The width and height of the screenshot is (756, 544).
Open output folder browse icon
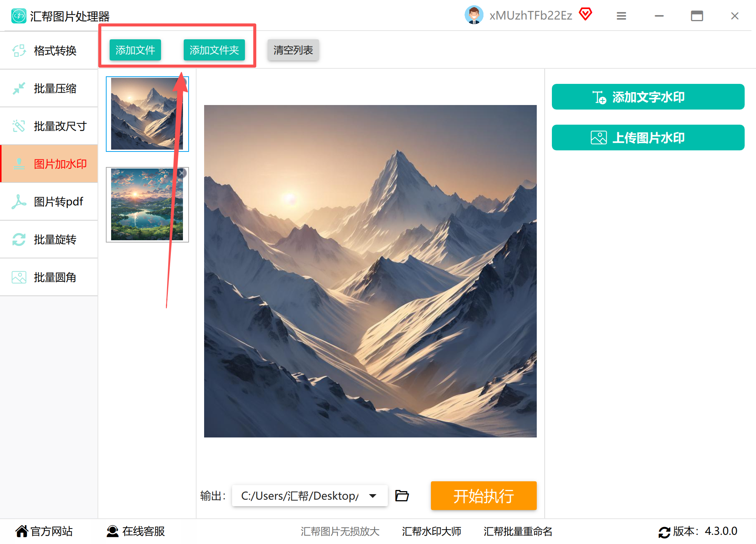pos(402,495)
